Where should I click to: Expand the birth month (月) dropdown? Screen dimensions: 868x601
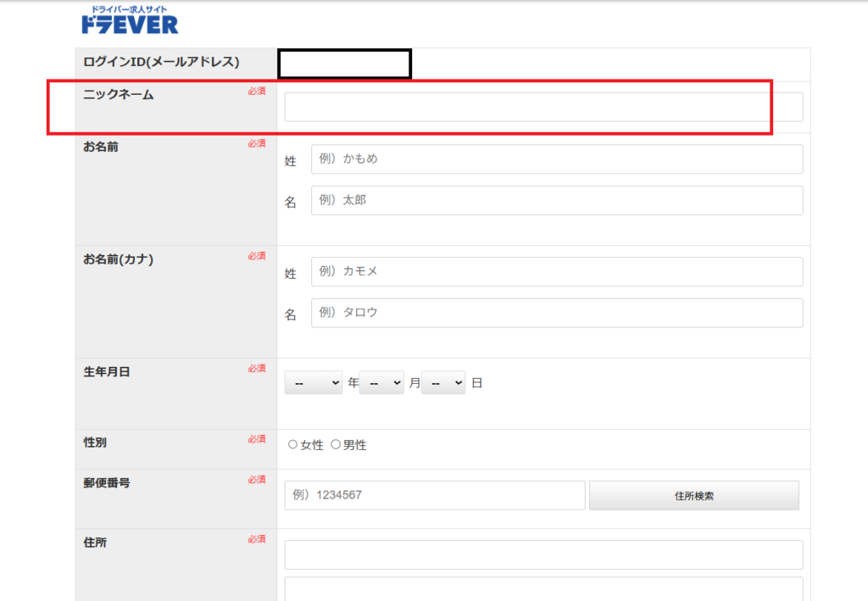pyautogui.click(x=381, y=383)
